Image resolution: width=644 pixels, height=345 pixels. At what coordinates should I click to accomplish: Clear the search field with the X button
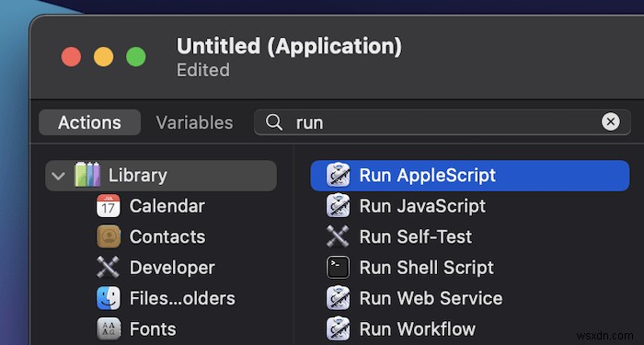[611, 122]
